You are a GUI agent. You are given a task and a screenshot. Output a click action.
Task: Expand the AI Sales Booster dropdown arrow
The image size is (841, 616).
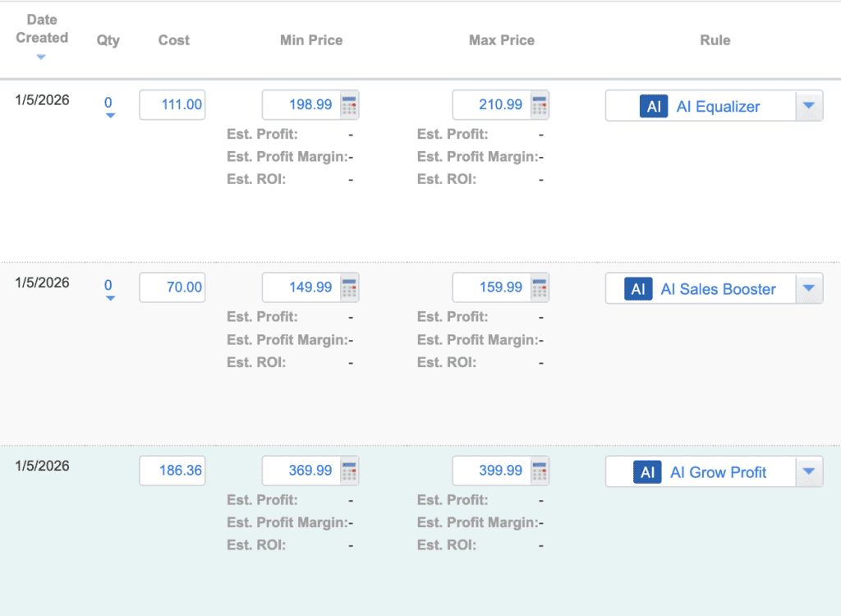coord(808,288)
